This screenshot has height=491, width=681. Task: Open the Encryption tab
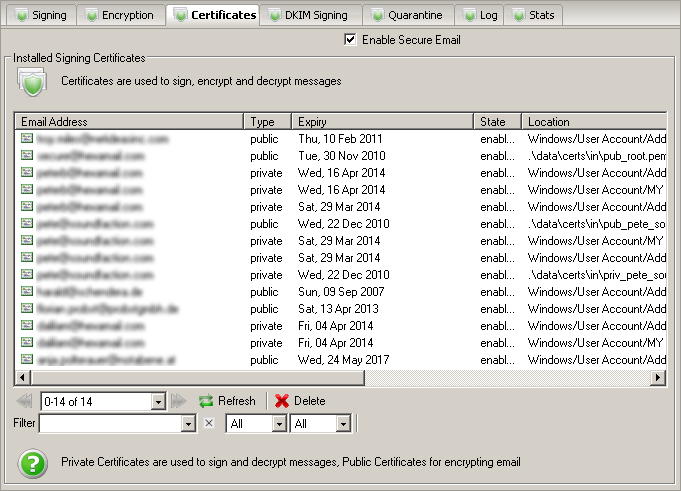click(120, 15)
